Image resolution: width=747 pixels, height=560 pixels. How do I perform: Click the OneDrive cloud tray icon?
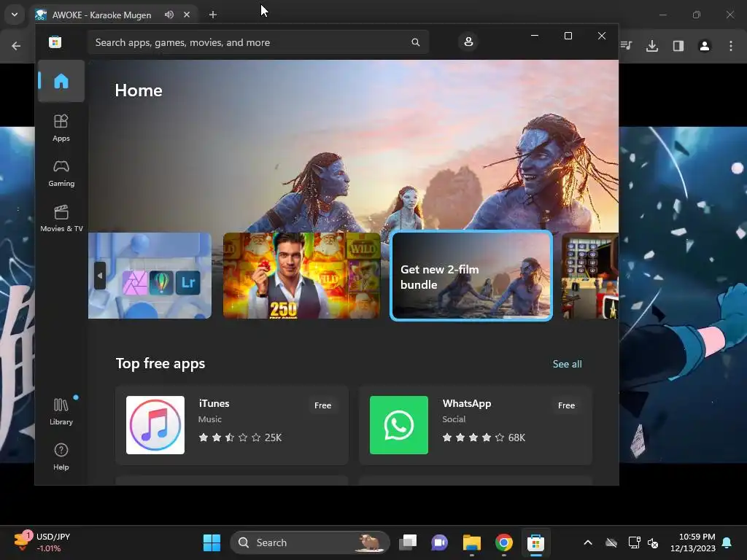(611, 542)
